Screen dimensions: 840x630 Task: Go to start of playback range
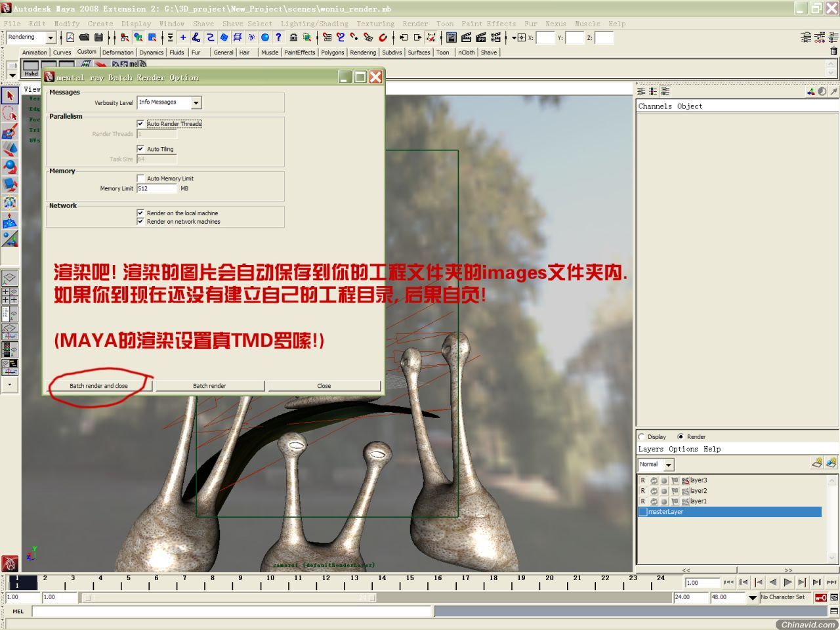(729, 582)
